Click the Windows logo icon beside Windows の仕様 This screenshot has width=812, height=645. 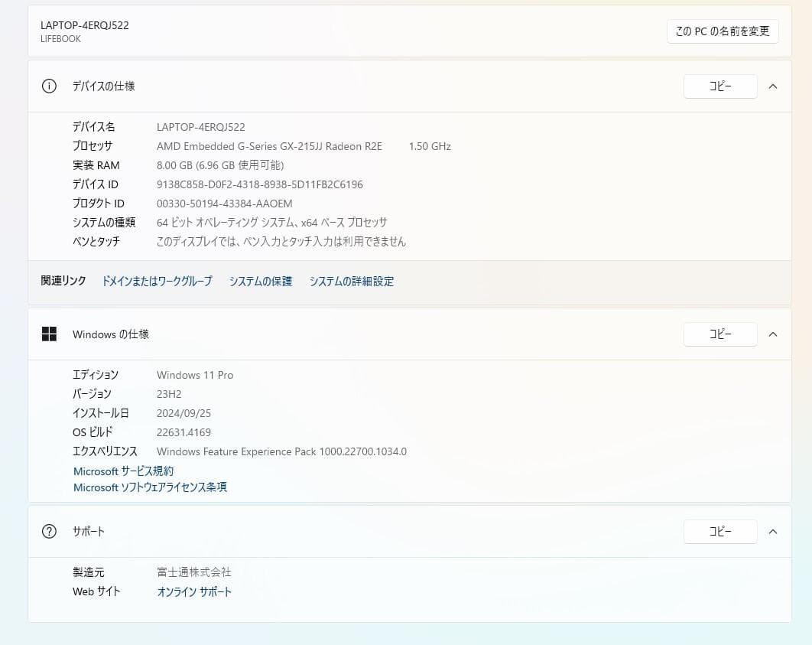point(49,334)
